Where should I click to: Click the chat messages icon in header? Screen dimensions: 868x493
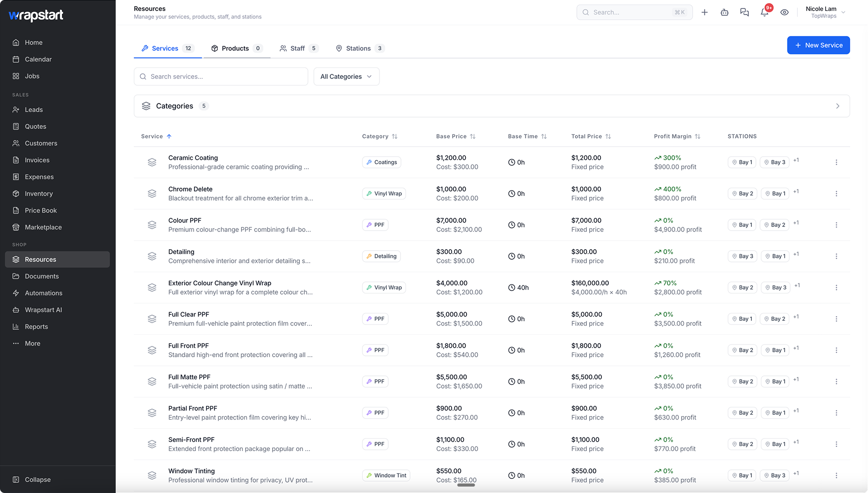coord(745,12)
